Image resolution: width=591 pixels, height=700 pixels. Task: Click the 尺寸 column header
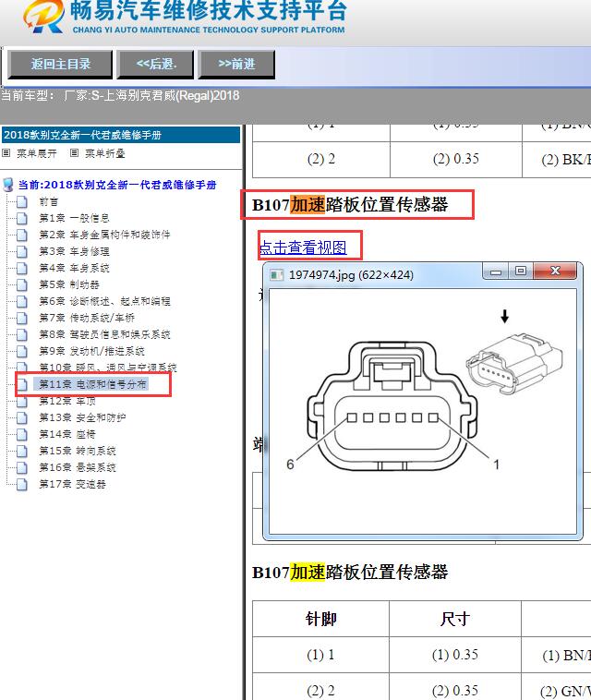coord(455,620)
